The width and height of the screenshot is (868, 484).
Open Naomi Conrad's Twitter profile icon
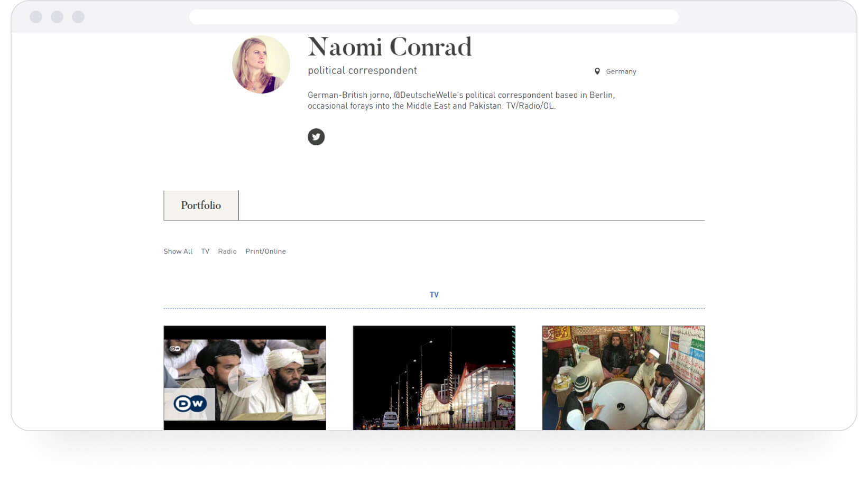pyautogui.click(x=316, y=137)
